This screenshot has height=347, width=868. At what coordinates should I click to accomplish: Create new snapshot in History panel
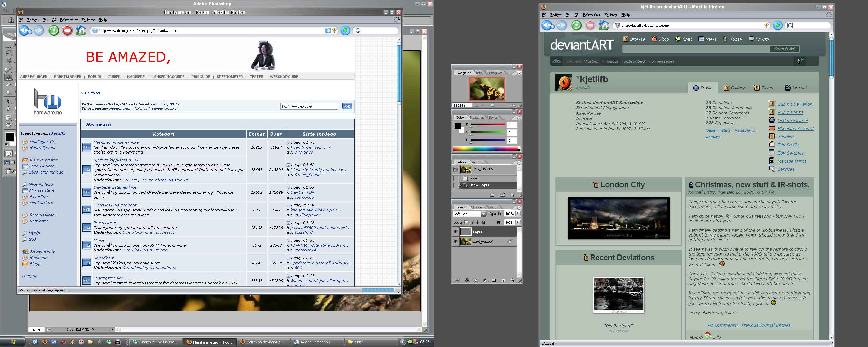(x=503, y=195)
